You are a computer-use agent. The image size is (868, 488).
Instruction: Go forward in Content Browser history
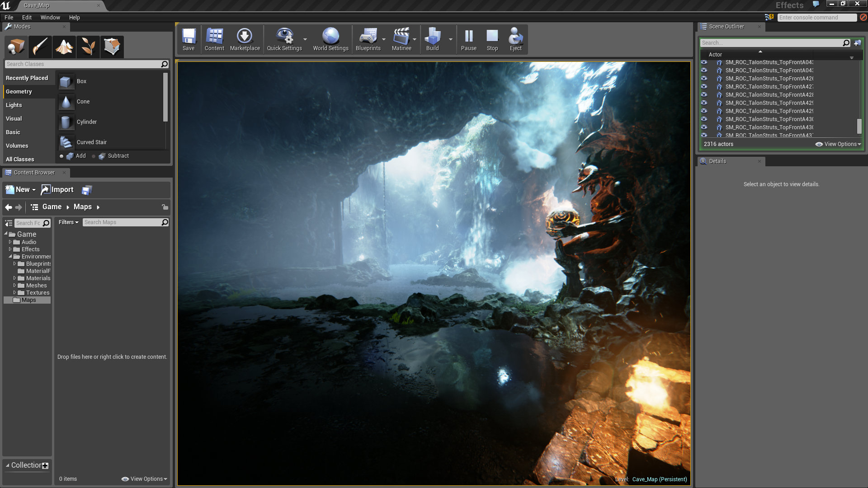point(19,207)
